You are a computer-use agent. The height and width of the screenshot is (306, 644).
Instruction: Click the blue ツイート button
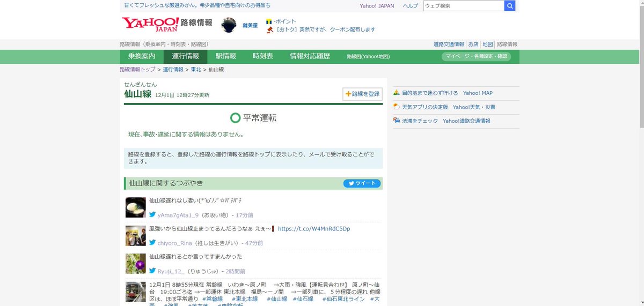tap(362, 183)
